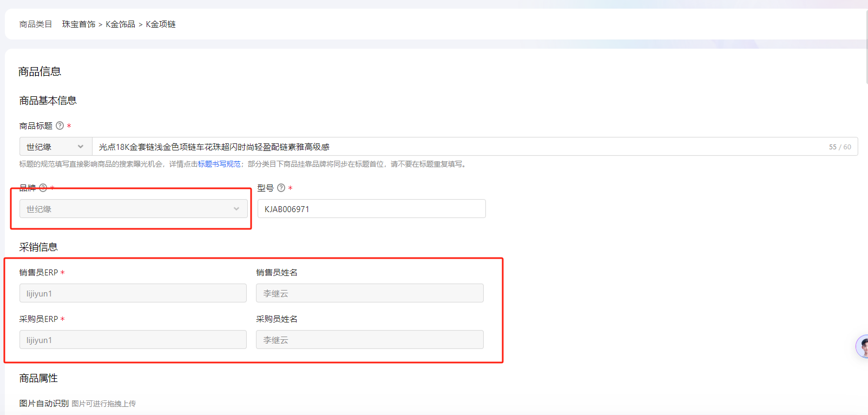The width and height of the screenshot is (868, 415).
Task: Open the customer service avatar widget
Action: coord(862,346)
